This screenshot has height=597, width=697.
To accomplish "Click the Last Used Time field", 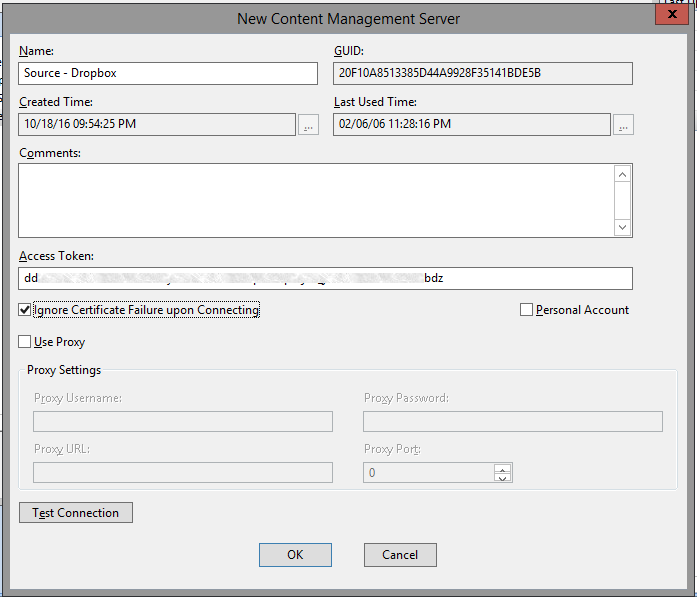I will [x=471, y=125].
